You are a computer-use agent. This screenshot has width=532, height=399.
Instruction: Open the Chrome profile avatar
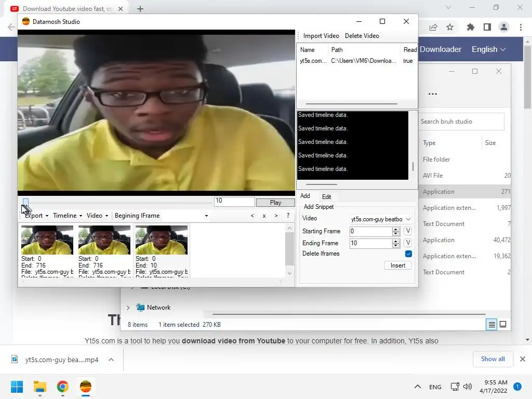pyautogui.click(x=504, y=27)
